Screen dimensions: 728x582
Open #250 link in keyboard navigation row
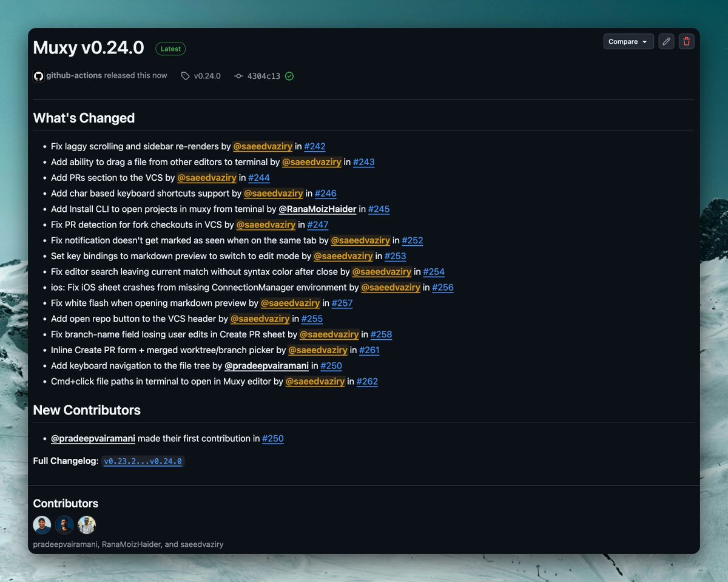tap(331, 366)
